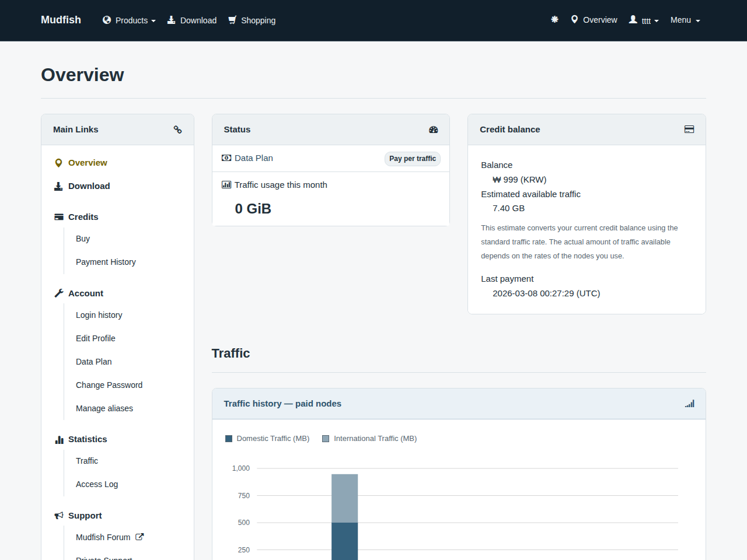Viewport: 747px width, 560px height.
Task: Click the bar chart icon beside Statistics
Action: 59,439
